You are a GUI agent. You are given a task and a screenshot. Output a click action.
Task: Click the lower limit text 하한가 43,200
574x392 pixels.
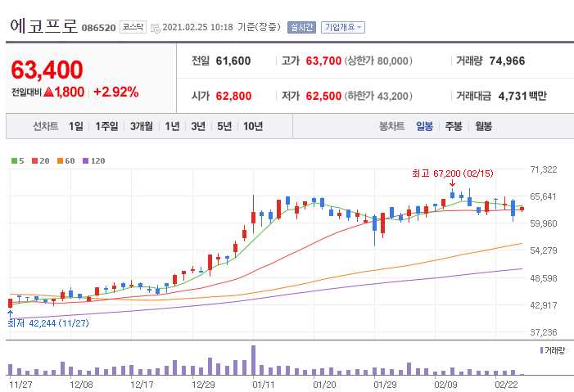point(379,96)
